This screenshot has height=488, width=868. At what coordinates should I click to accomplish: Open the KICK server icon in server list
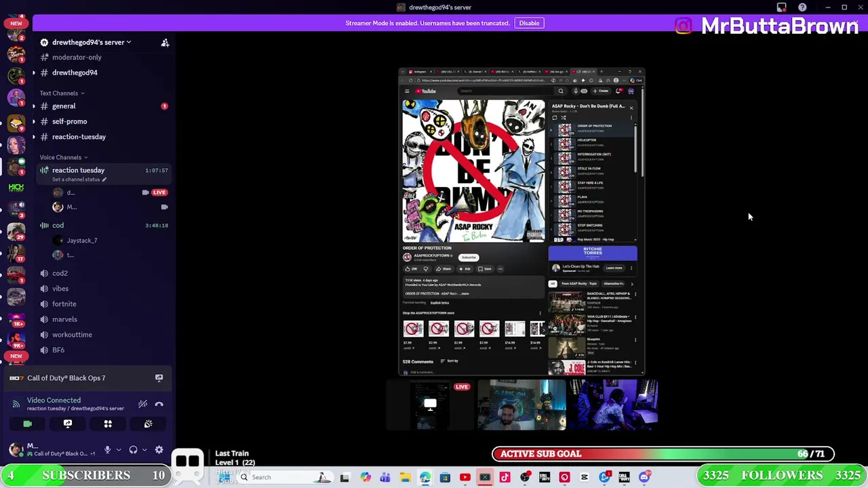[x=16, y=188]
